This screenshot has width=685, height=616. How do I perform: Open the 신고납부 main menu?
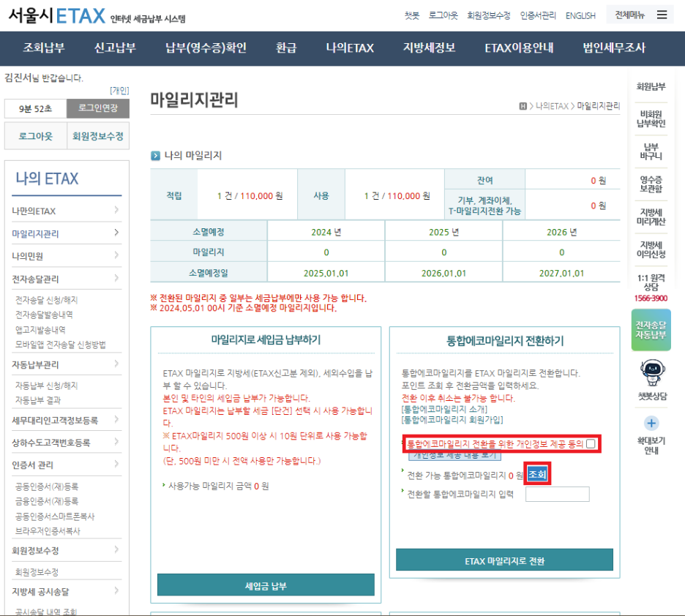(115, 48)
